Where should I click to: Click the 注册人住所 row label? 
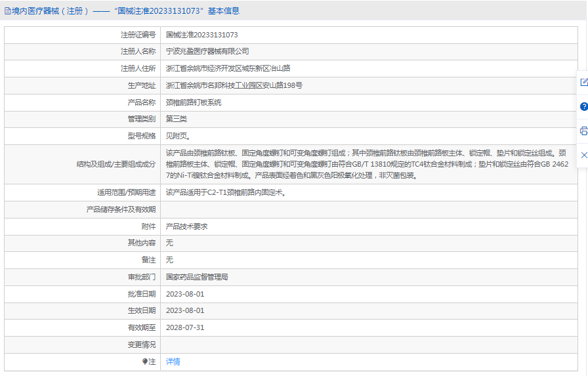138,68
